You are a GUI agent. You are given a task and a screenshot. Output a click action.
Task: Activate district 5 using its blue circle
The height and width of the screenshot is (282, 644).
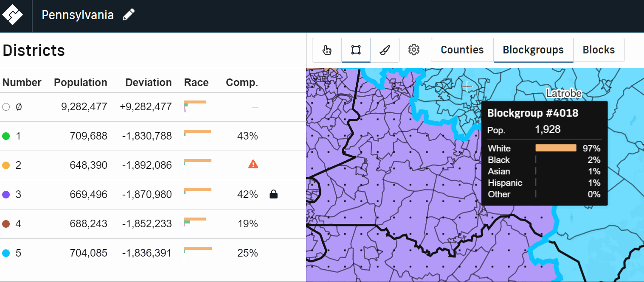point(6,252)
